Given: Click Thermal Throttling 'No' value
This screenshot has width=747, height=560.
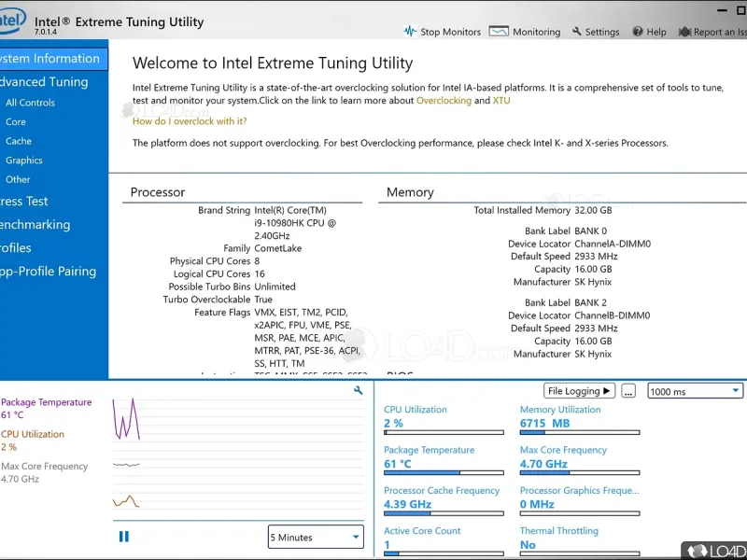Looking at the screenshot, I should pyautogui.click(x=528, y=545).
